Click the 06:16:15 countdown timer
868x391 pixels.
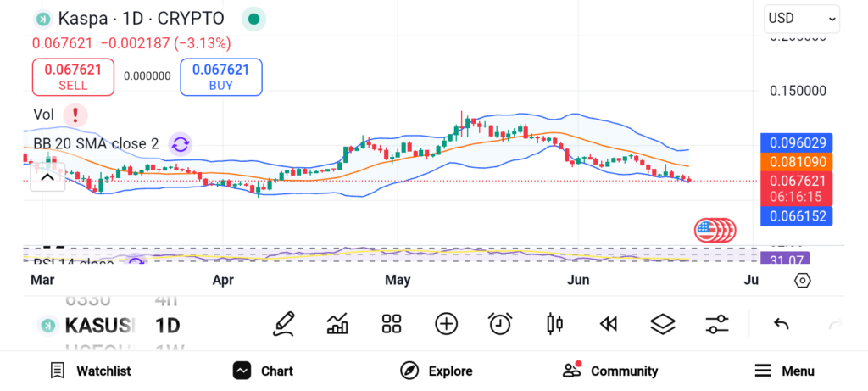(797, 197)
